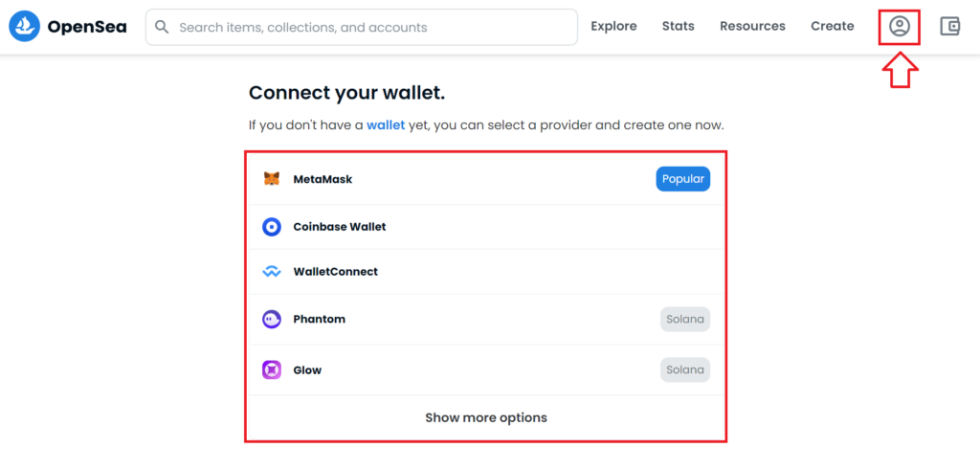The width and height of the screenshot is (980, 470).
Task: Focus the search items, collections, accounts field
Action: click(x=361, y=27)
